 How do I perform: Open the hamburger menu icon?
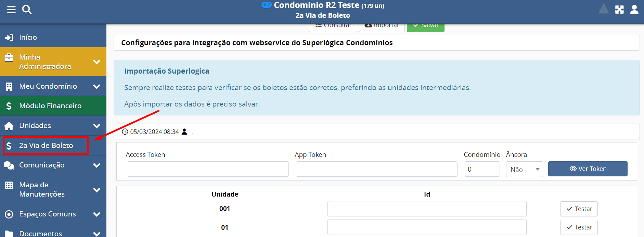pos(11,10)
